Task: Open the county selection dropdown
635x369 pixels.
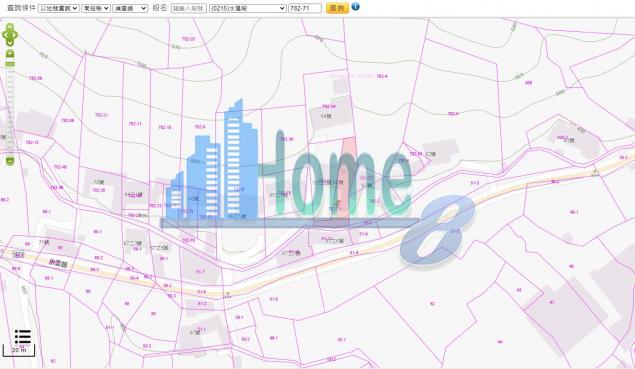Action: [96, 8]
